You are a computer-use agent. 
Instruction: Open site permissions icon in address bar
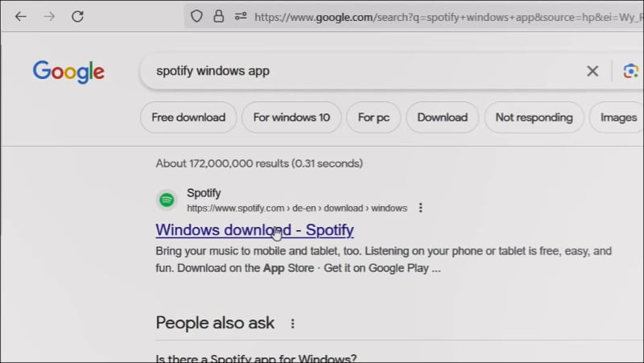(241, 17)
